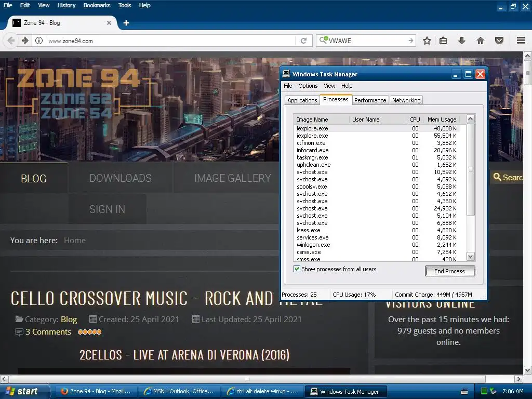Open a new Firefox tab

126,23
